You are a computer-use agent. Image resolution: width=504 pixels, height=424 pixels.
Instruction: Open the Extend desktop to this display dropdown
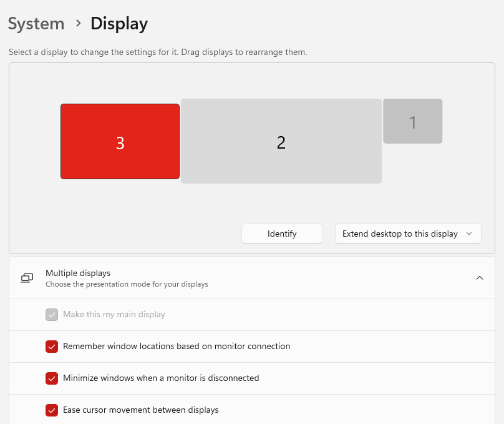[x=400, y=234]
